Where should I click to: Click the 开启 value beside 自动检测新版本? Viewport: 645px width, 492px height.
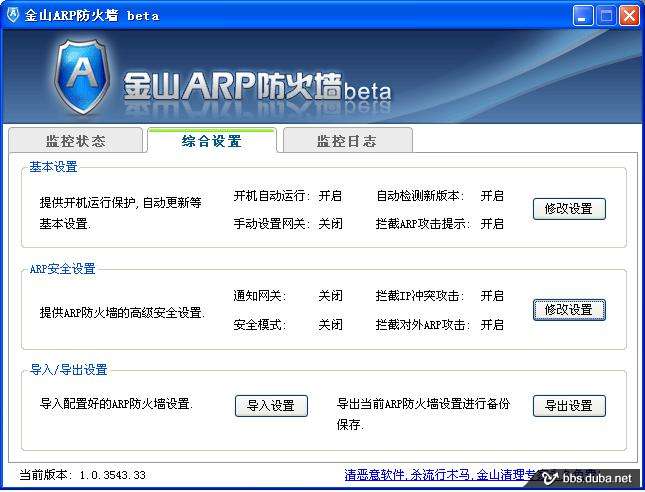492,195
